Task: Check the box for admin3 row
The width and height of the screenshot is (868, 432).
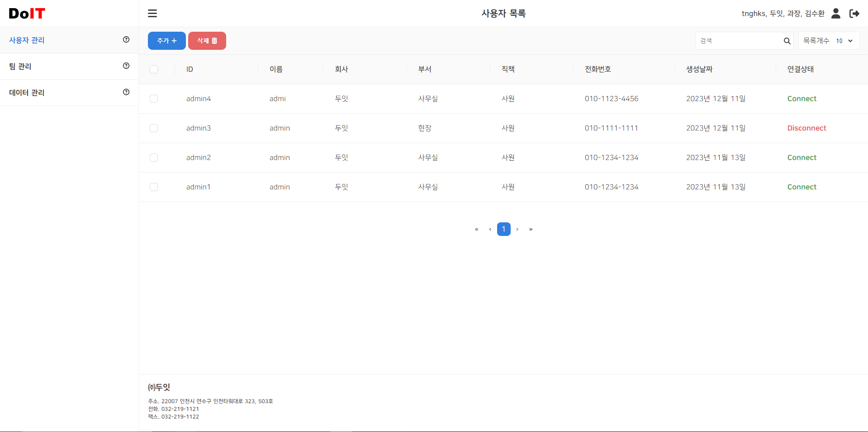Action: [x=154, y=128]
